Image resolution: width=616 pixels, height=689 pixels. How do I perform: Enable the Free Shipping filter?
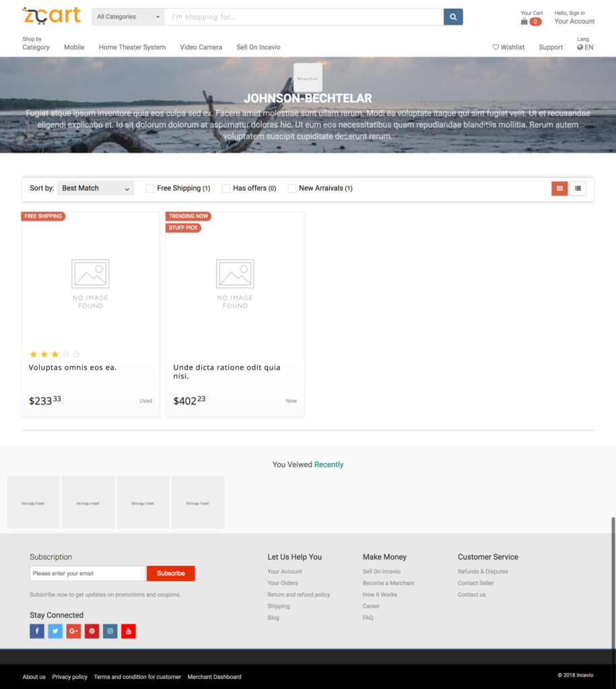[150, 188]
